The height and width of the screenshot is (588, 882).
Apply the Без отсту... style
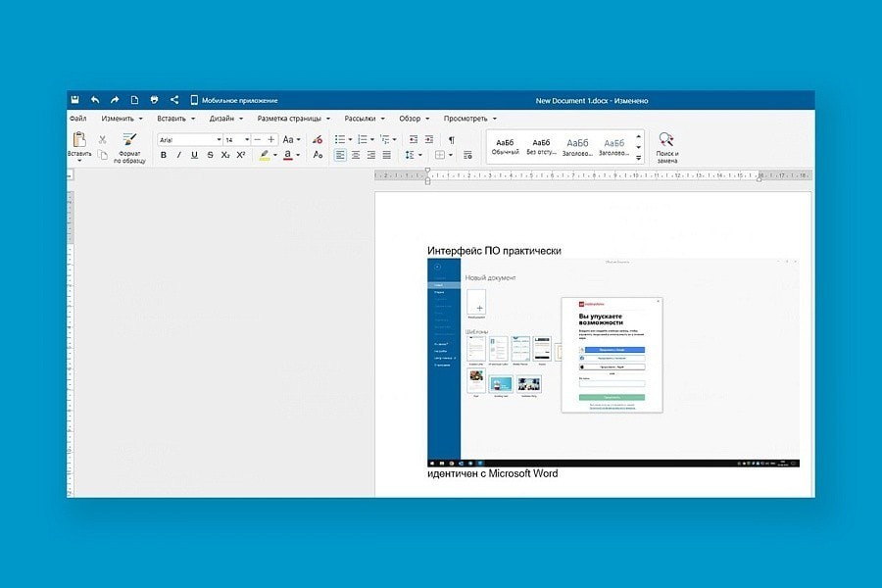tap(541, 147)
